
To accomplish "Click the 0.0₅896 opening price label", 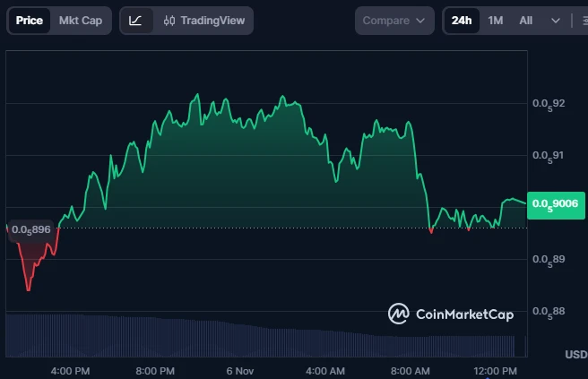I will pyautogui.click(x=30, y=229).
